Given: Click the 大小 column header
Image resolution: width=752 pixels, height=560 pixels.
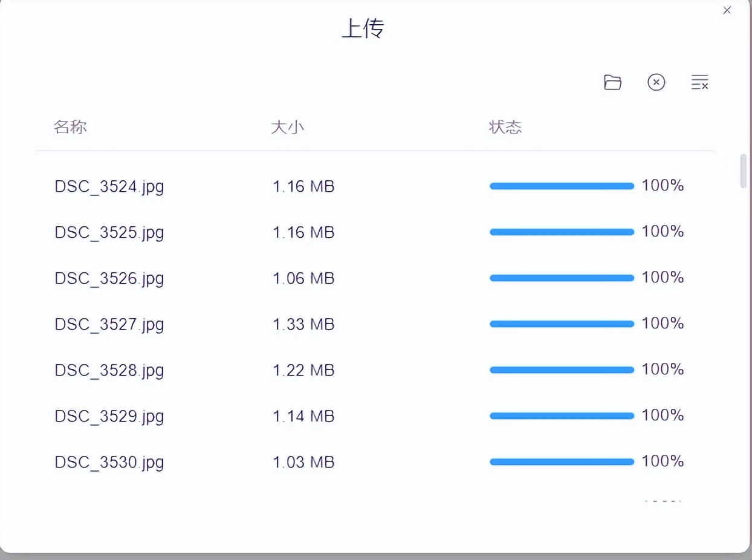Looking at the screenshot, I should click(287, 127).
